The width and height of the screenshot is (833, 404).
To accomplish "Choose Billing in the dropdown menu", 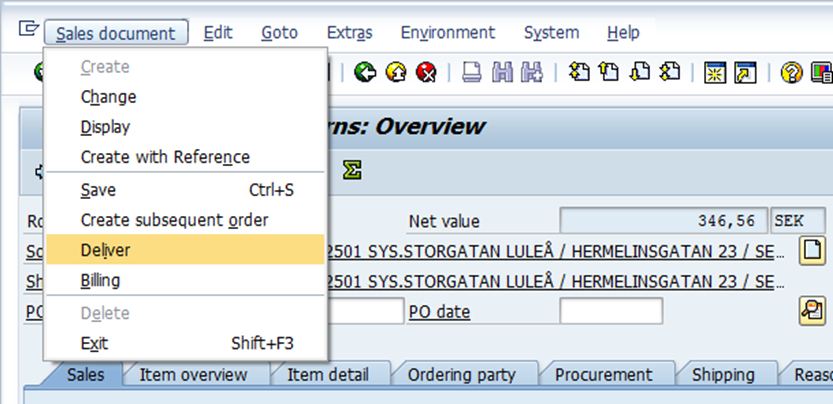I will [100, 281].
